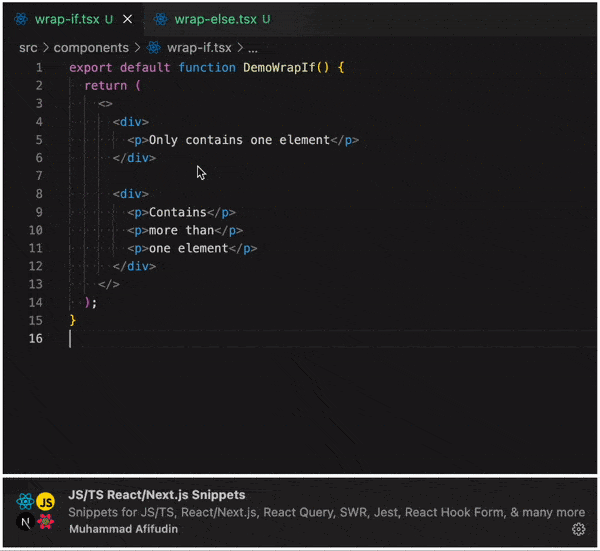The image size is (600, 551).
Task: Click the opening div tag on line 4
Action: pos(130,122)
